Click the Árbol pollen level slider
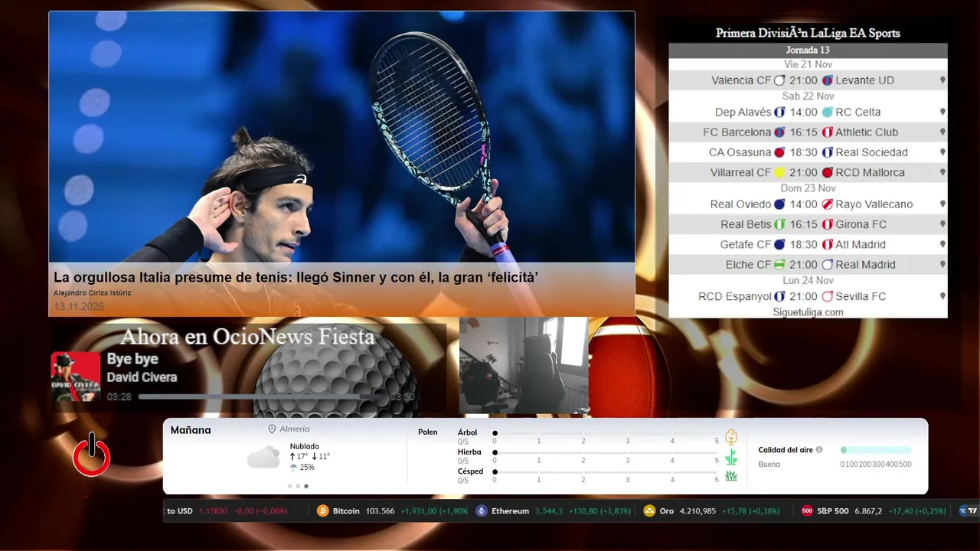 point(606,433)
